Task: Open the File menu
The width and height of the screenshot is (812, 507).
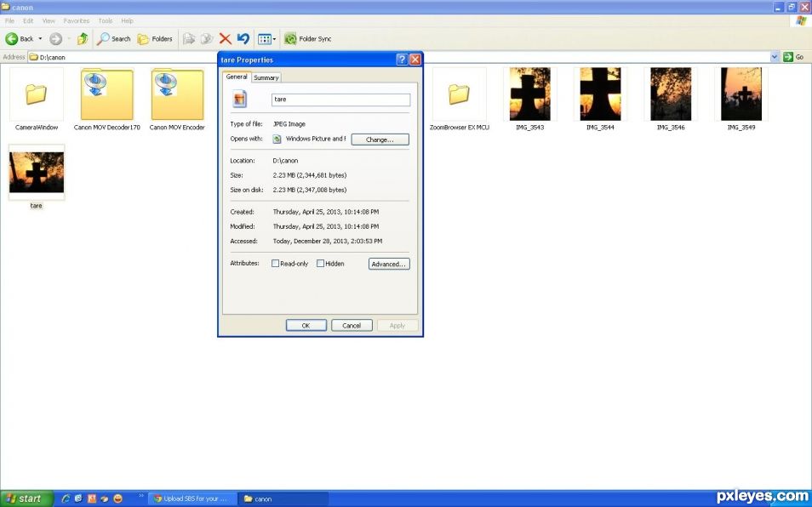Action: 9,20
